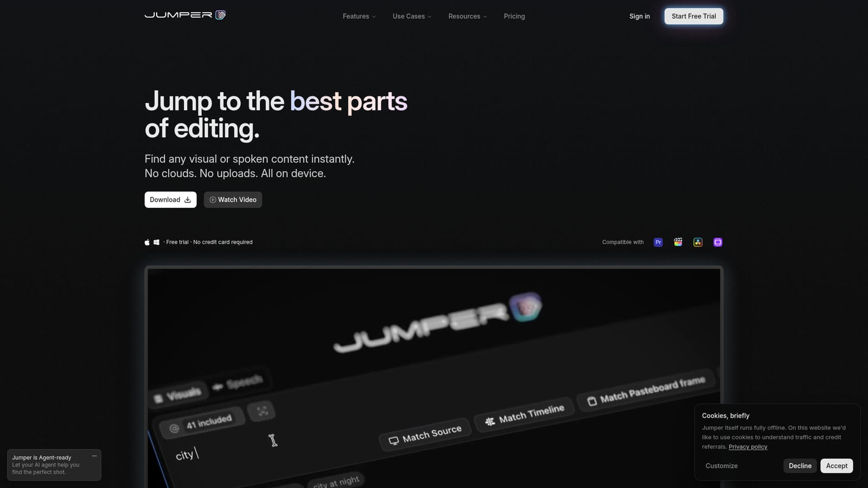
Task: Click the Match Source button in the demo
Action: pyautogui.click(x=425, y=434)
